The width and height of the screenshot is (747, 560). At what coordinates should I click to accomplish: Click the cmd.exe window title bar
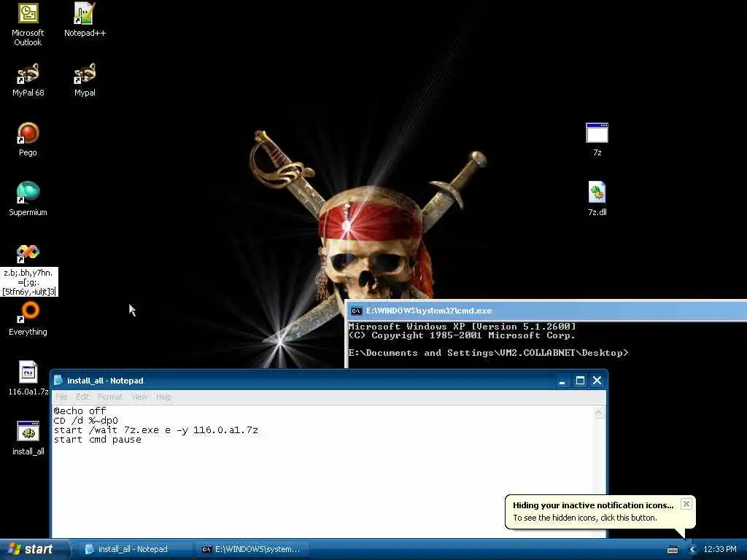[x=547, y=311]
